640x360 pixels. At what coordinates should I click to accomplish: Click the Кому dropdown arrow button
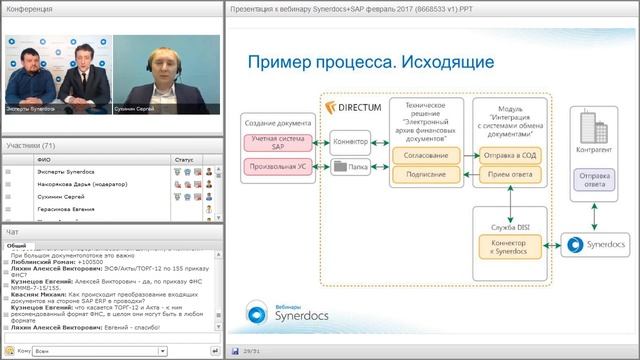(x=162, y=351)
